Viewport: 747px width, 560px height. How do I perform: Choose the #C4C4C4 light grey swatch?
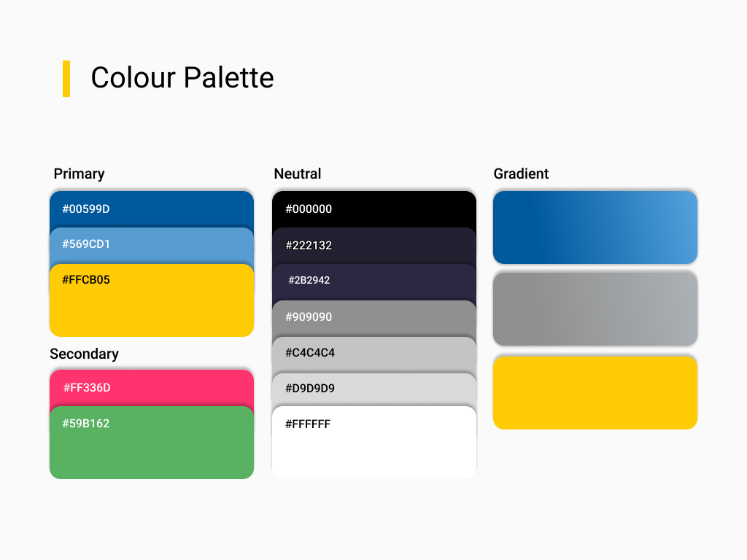374,355
